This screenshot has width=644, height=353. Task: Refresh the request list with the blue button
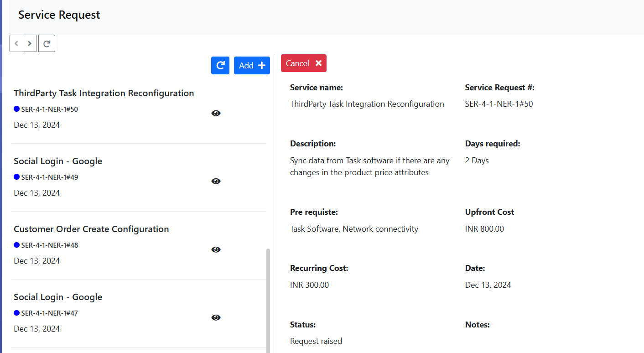coord(220,65)
